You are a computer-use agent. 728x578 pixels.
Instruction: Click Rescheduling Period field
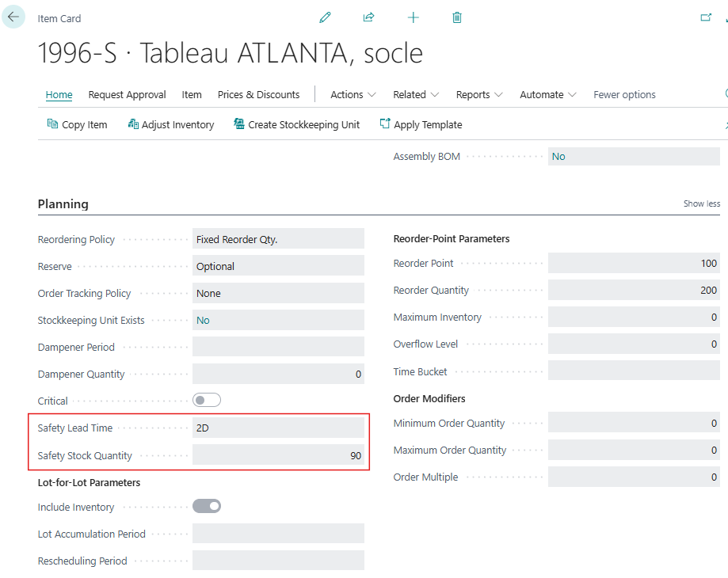[278, 561]
